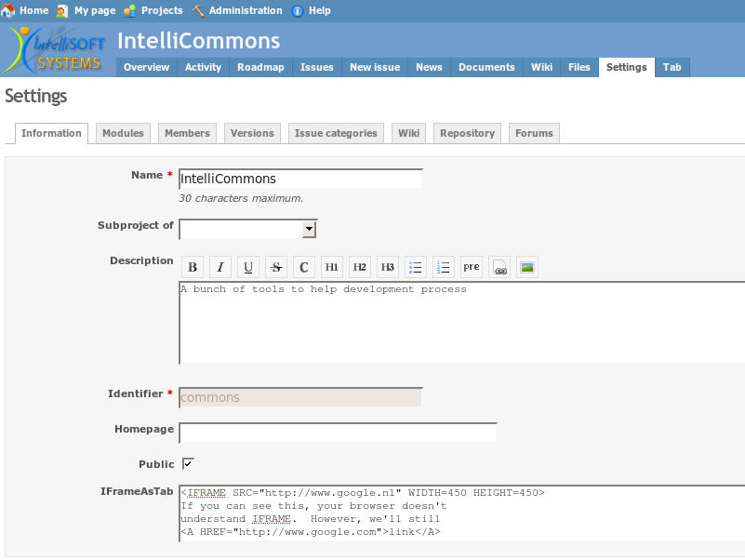Open the Documents tab

pos(486,68)
